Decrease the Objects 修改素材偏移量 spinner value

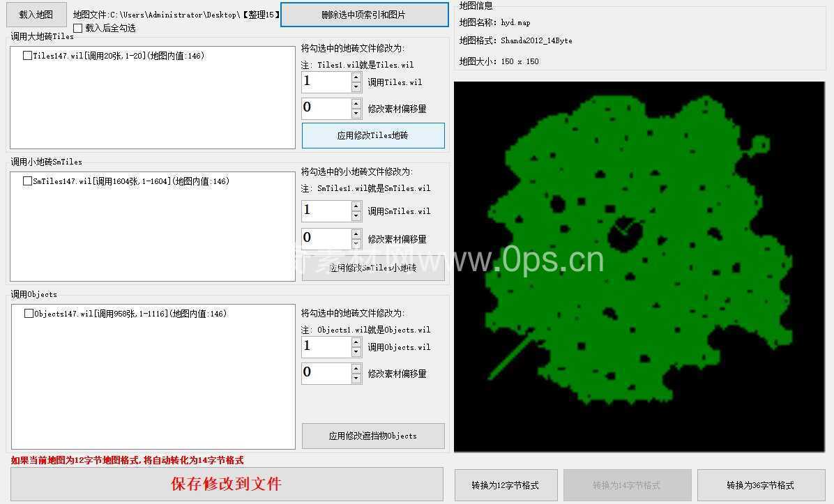(356, 379)
